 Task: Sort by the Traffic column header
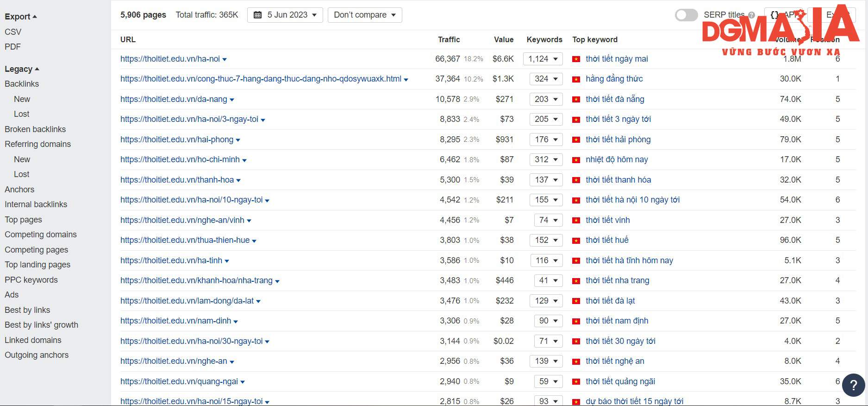[x=449, y=39]
